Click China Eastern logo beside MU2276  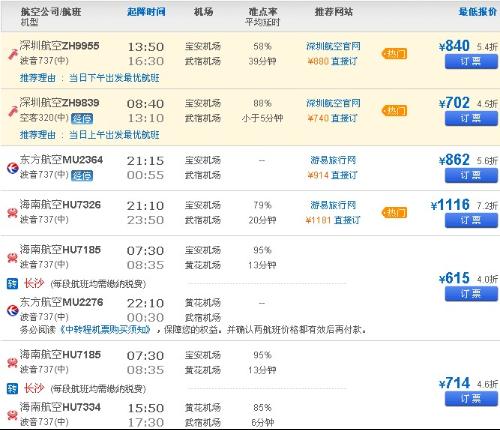pyautogui.click(x=13, y=310)
